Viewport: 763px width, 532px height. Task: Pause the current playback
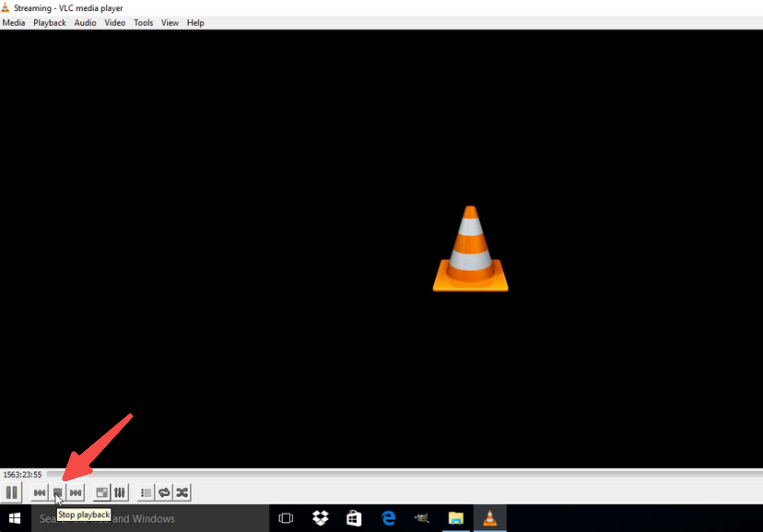11,492
